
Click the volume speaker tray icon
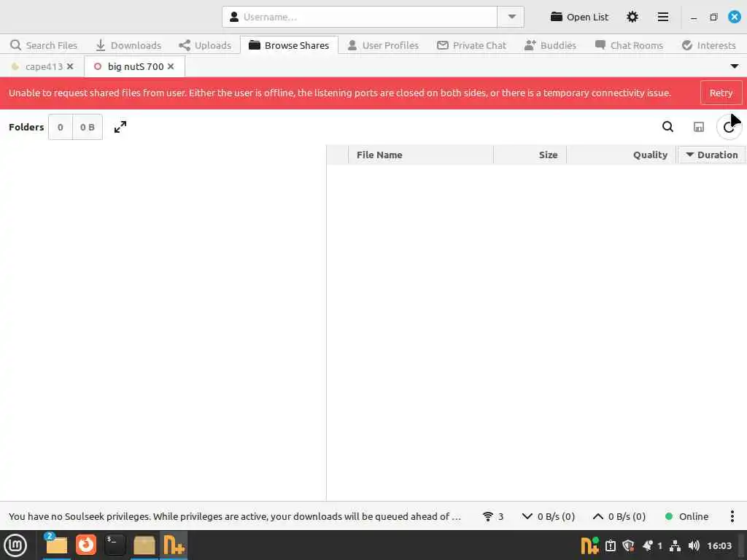click(x=694, y=545)
